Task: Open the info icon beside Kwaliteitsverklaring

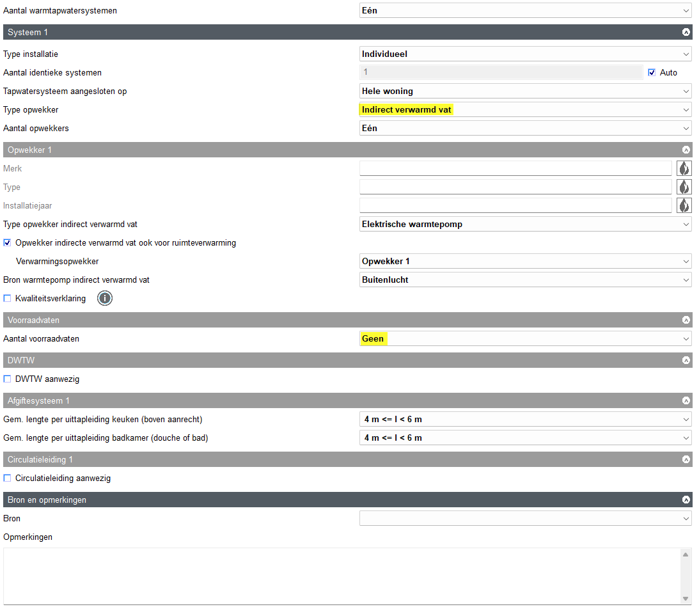Action: pyautogui.click(x=105, y=298)
